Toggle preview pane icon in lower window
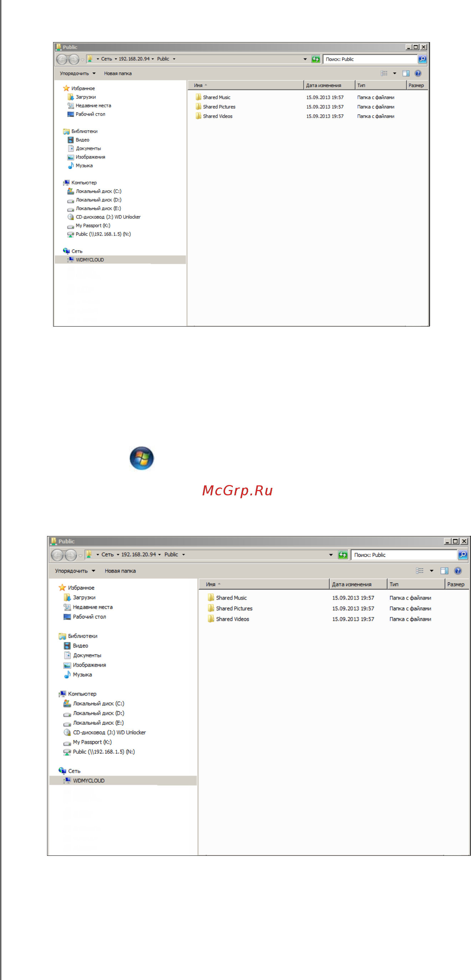 (444, 571)
